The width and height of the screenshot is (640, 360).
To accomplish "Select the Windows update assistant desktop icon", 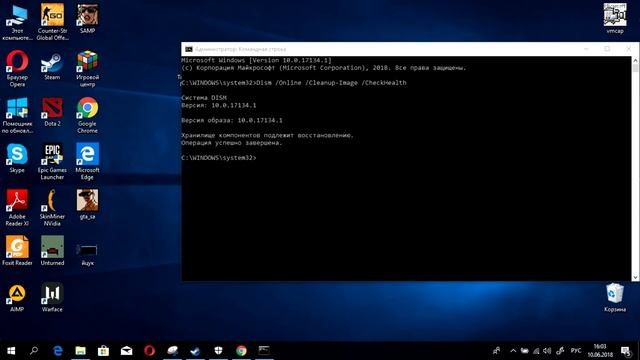I will (x=17, y=115).
